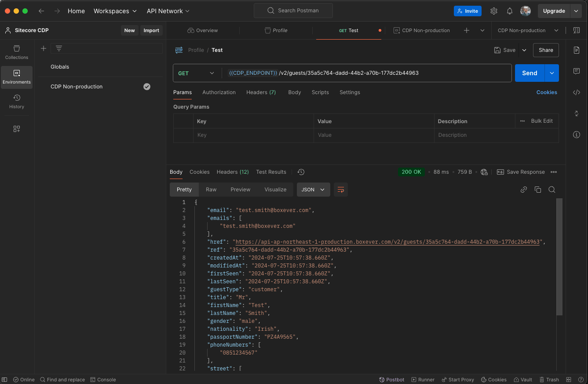Switch to the Raw response view
Image resolution: width=588 pixels, height=384 pixels.
(x=211, y=190)
